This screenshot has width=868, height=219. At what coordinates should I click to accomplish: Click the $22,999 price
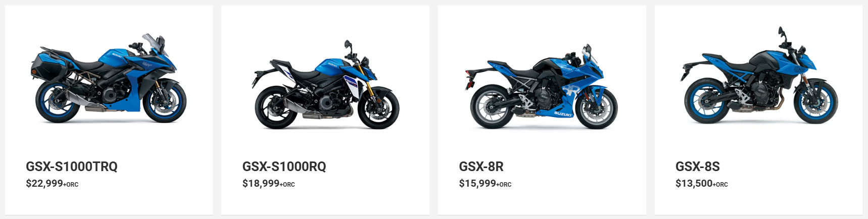pyautogui.click(x=44, y=184)
